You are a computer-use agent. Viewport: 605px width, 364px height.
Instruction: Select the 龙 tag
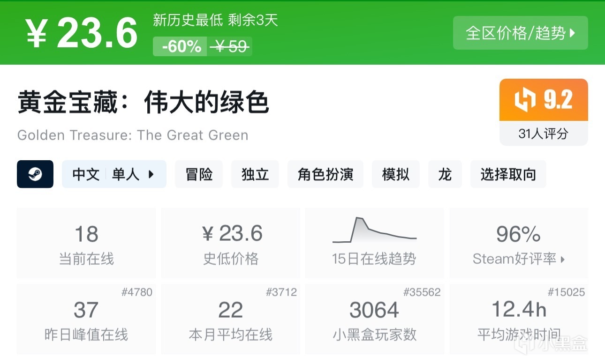tap(445, 174)
